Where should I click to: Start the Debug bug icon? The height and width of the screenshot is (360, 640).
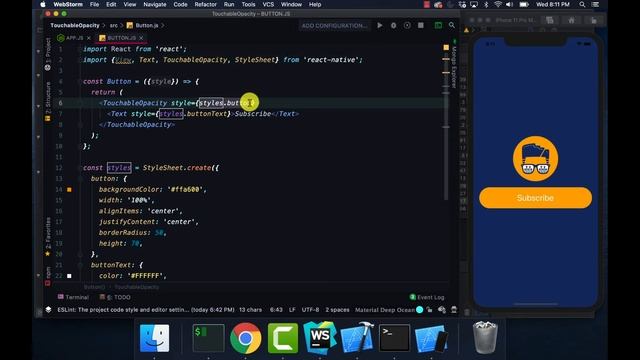click(393, 25)
